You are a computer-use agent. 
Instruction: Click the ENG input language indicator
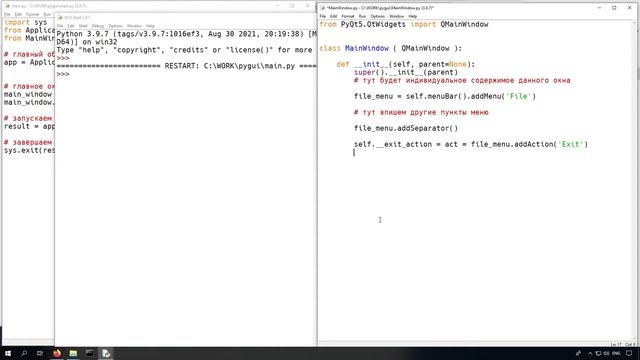coord(616,353)
